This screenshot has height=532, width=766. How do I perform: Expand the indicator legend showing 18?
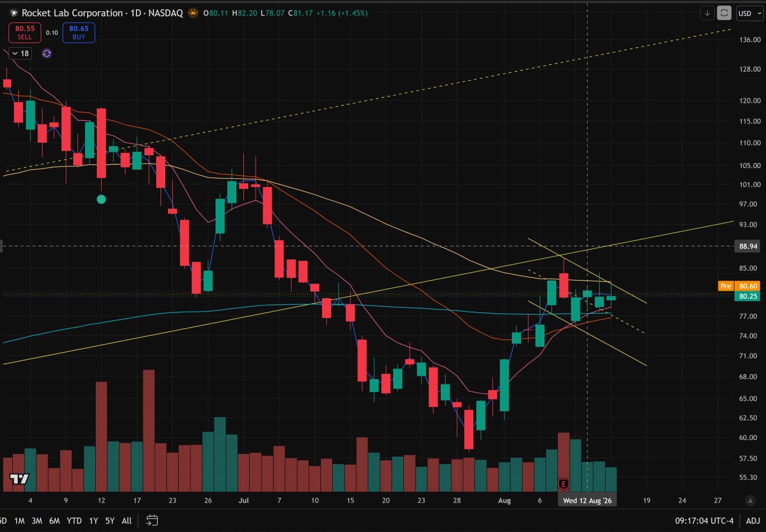21,53
